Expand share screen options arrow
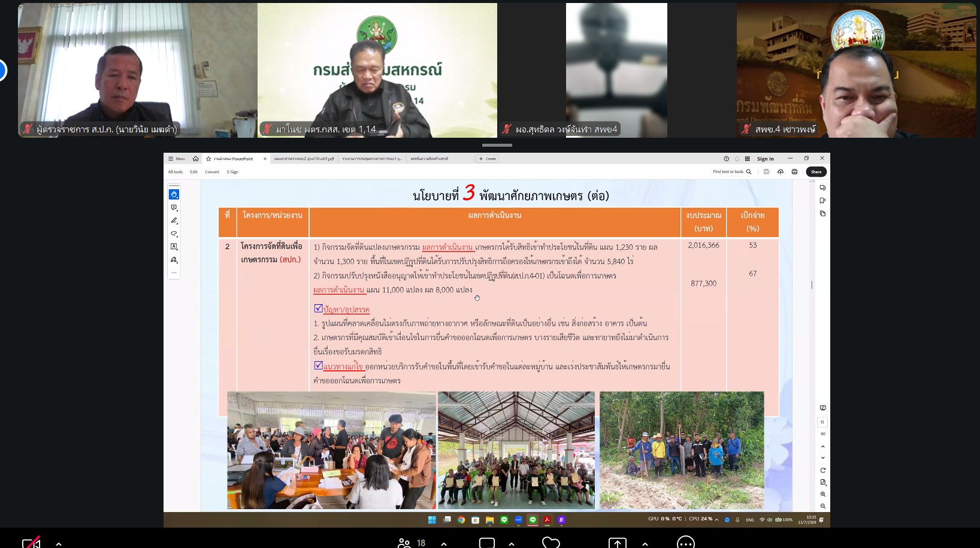 (x=645, y=544)
